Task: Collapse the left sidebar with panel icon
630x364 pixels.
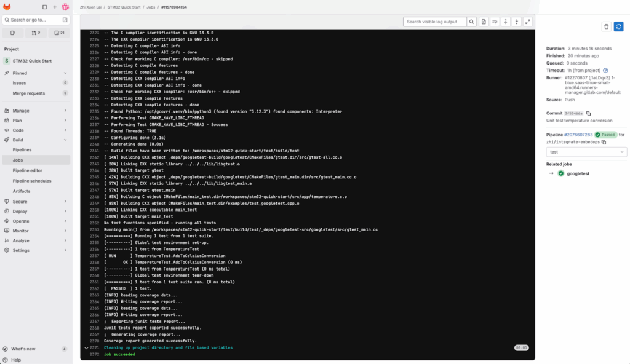Action: coord(44,7)
